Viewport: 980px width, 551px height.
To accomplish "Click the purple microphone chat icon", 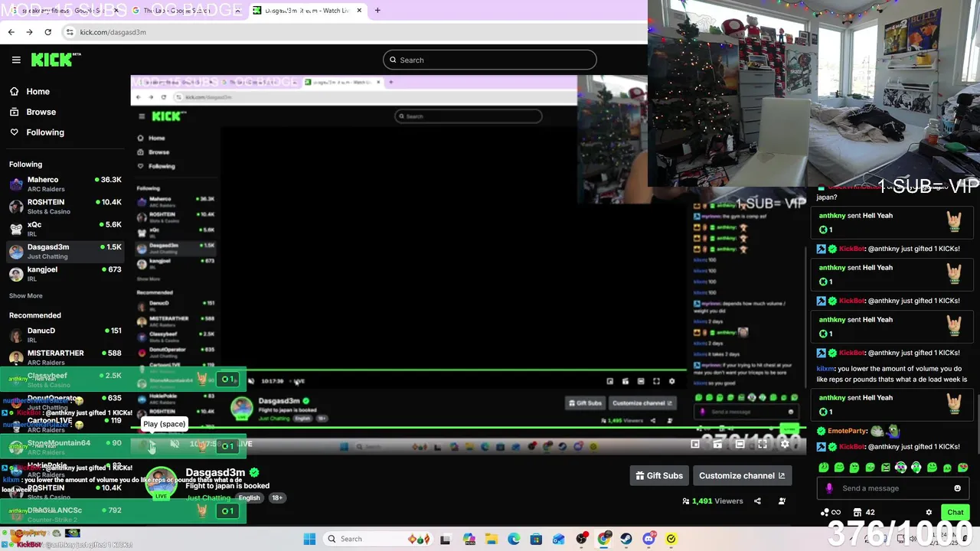I will tap(829, 488).
